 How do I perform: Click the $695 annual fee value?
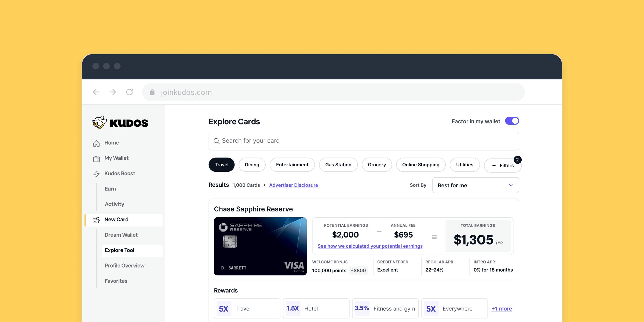tap(403, 235)
